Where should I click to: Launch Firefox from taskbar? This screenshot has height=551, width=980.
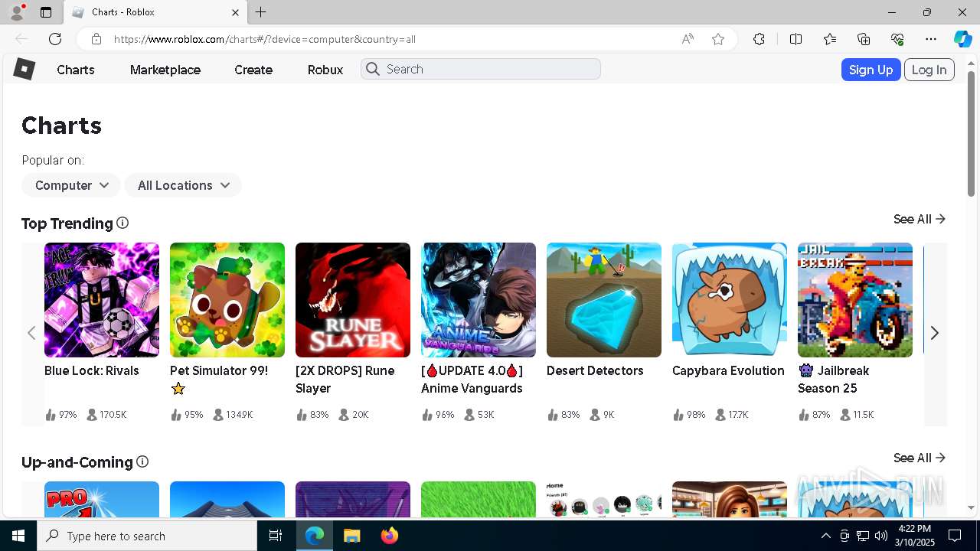coord(389,536)
